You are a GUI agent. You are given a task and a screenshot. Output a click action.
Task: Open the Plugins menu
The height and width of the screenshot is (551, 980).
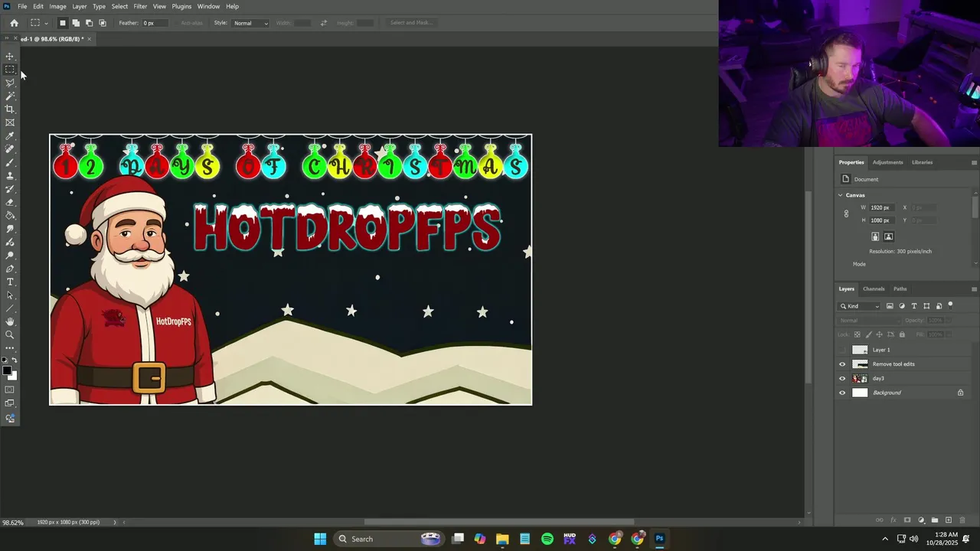tap(181, 6)
